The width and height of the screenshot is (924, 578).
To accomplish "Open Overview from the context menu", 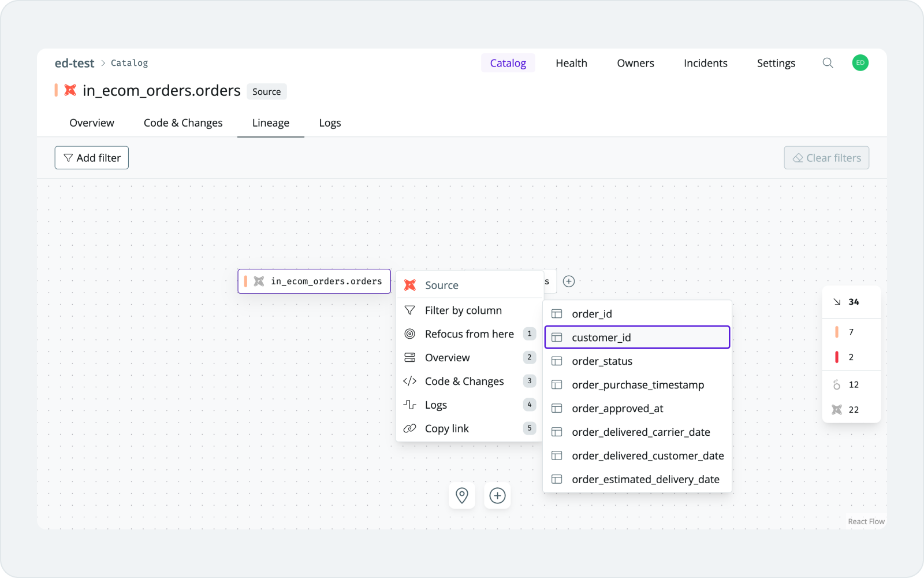I will click(x=470, y=358).
